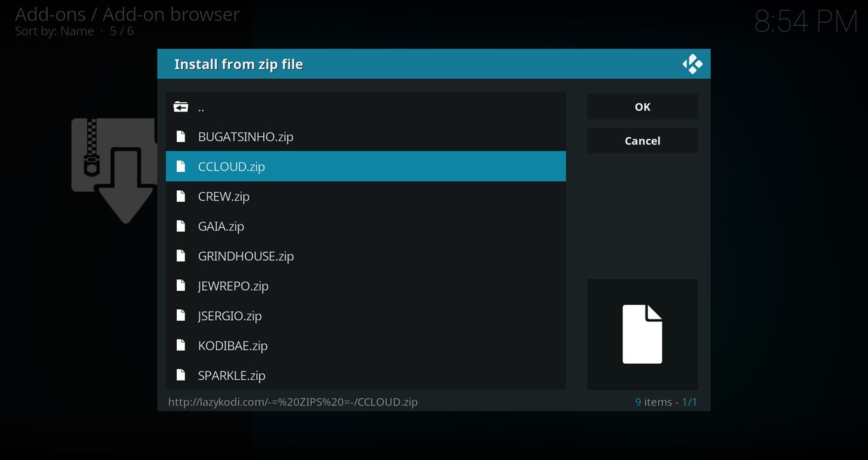This screenshot has width=868, height=460.
Task: Click the file icon beside BUGATSINHO.zip
Action: 181,137
